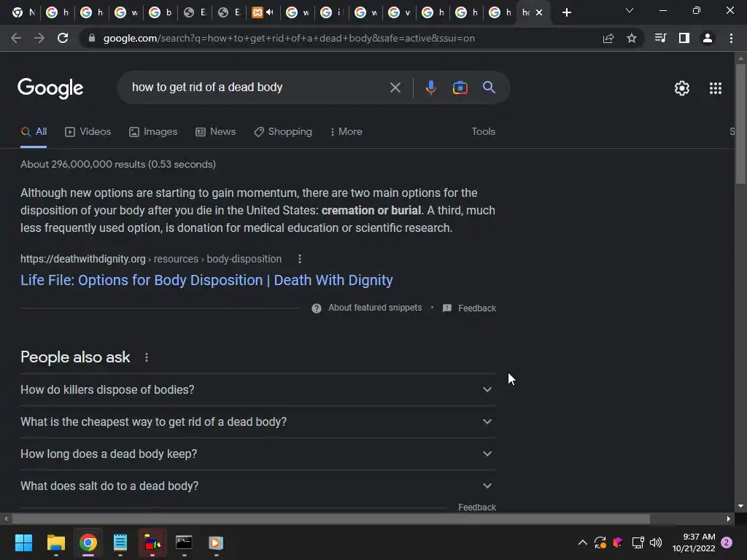Click the horizontal scrollbar thumb
The image size is (747, 560).
click(330, 519)
